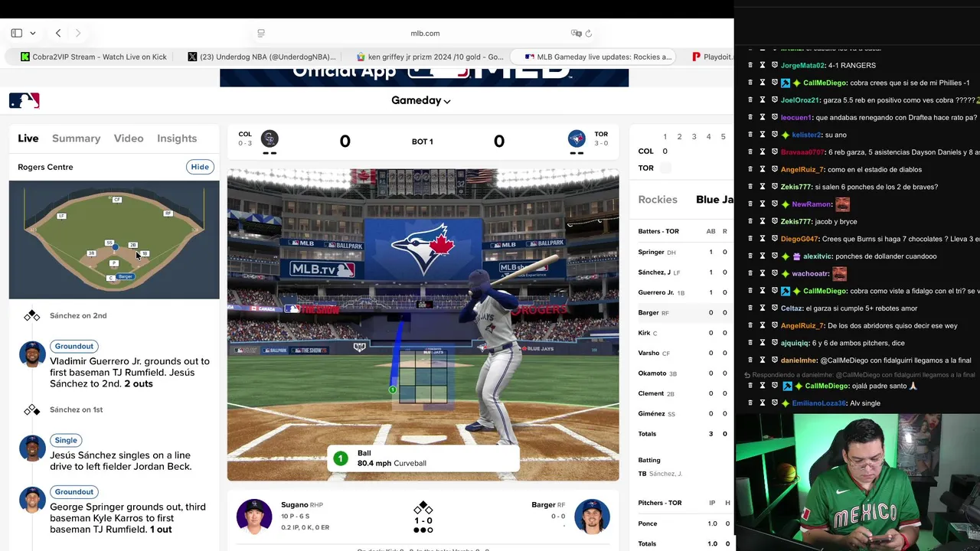Viewport: 980px width, 551px height.
Task: Switch to Cobra2VIP Stream Kick tab
Action: coord(94,57)
